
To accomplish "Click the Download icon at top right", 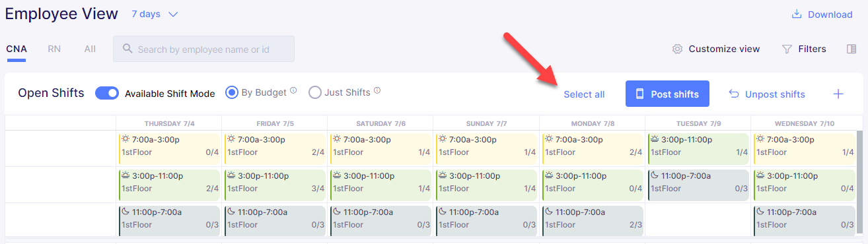I will point(797,15).
